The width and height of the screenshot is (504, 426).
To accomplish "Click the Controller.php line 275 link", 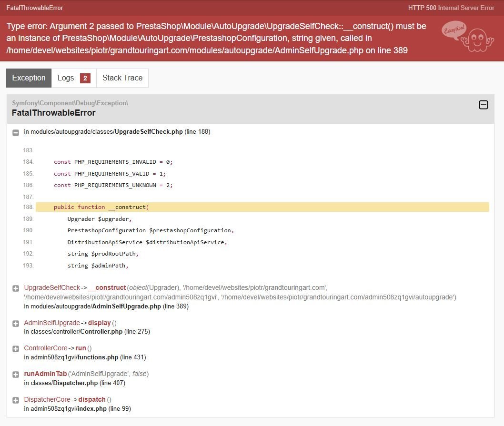I will (x=87, y=332).
